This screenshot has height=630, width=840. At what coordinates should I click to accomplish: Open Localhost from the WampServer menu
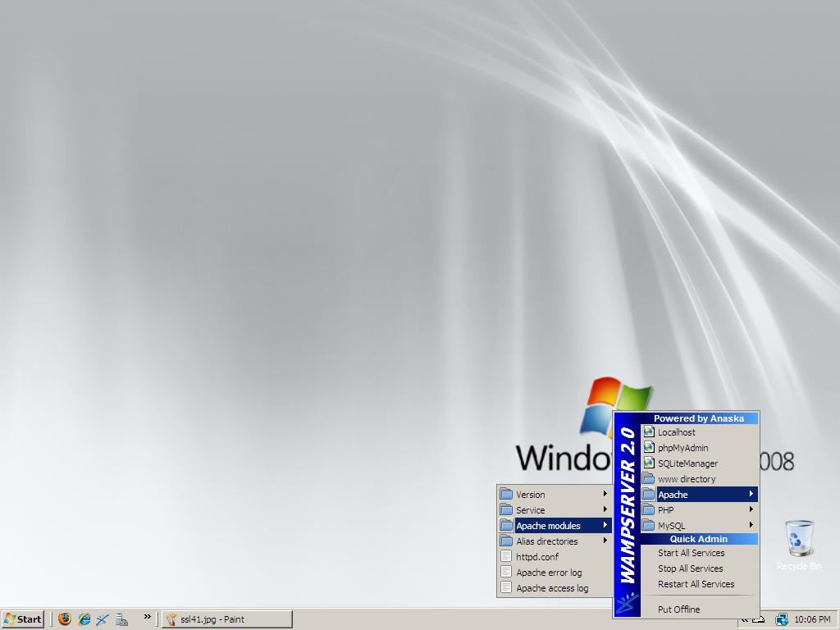[676, 432]
